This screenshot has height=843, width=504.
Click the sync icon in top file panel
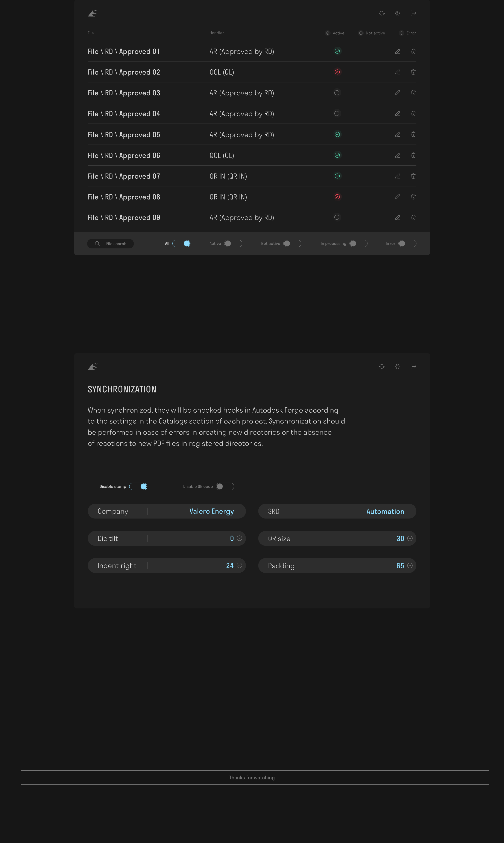click(381, 13)
